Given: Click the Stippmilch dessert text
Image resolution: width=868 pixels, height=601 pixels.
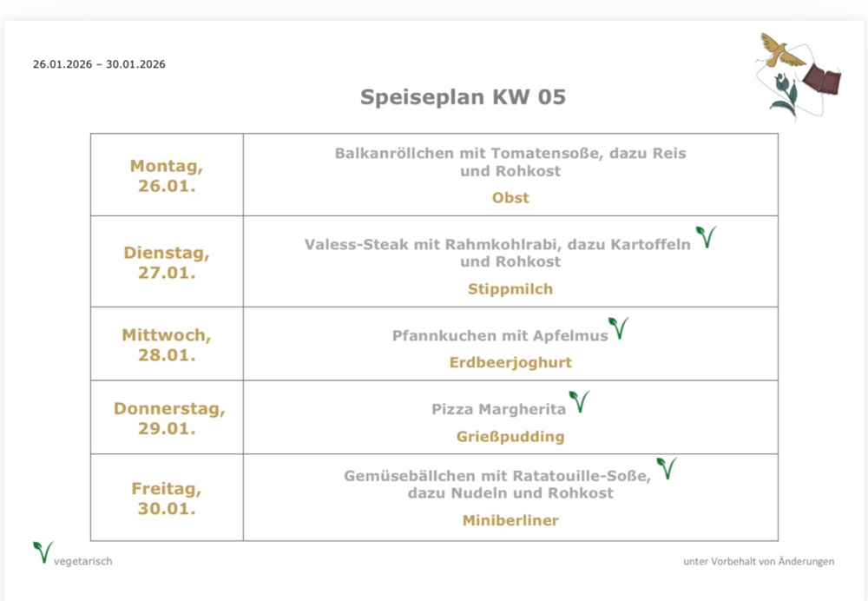Looking at the screenshot, I should click(x=510, y=289).
